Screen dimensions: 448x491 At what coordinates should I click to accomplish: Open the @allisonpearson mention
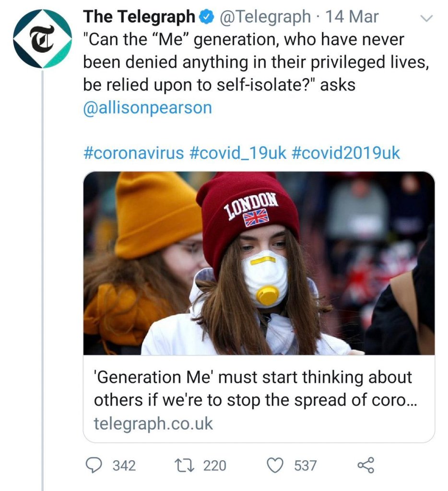(147, 107)
